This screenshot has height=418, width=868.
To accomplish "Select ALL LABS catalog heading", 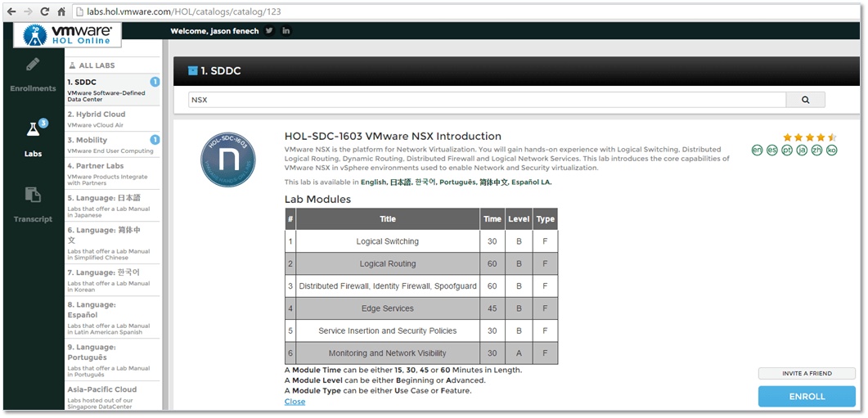I will tap(92, 65).
